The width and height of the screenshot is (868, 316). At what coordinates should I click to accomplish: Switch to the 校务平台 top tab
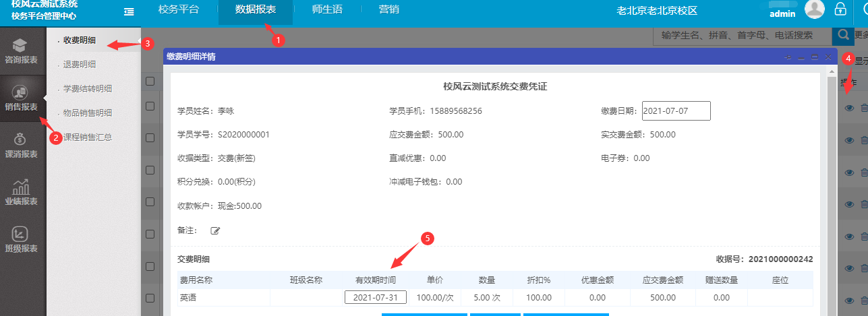tap(179, 10)
